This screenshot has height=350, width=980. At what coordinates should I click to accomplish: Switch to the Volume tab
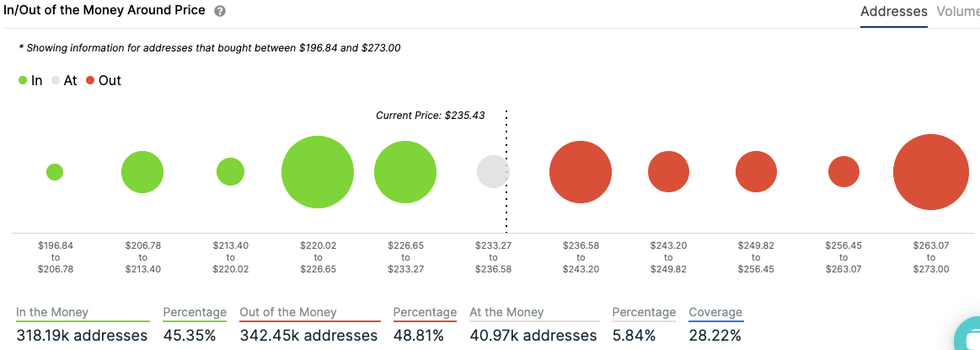958,12
